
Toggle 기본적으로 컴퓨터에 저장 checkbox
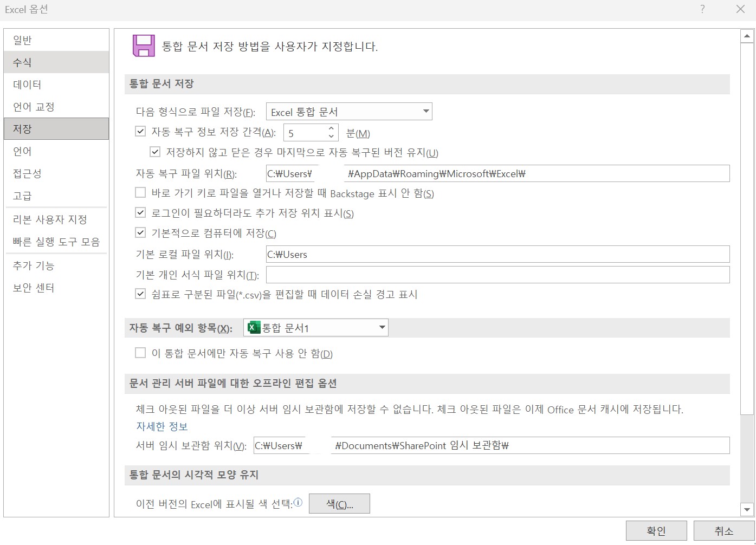140,233
